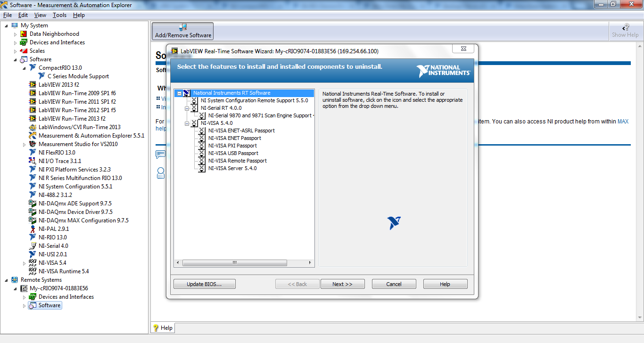The image size is (644, 343).
Task: Select NI R Series Multifunction RIO 13.0
Action: click(x=80, y=178)
